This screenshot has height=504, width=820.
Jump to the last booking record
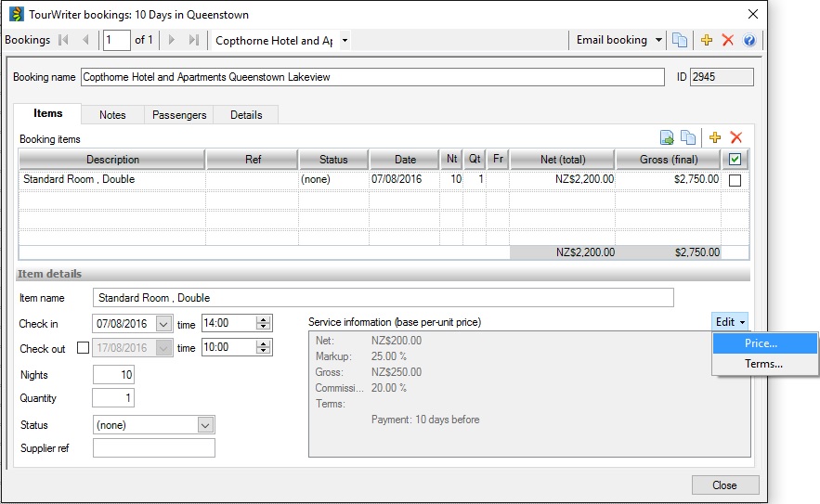(193, 40)
